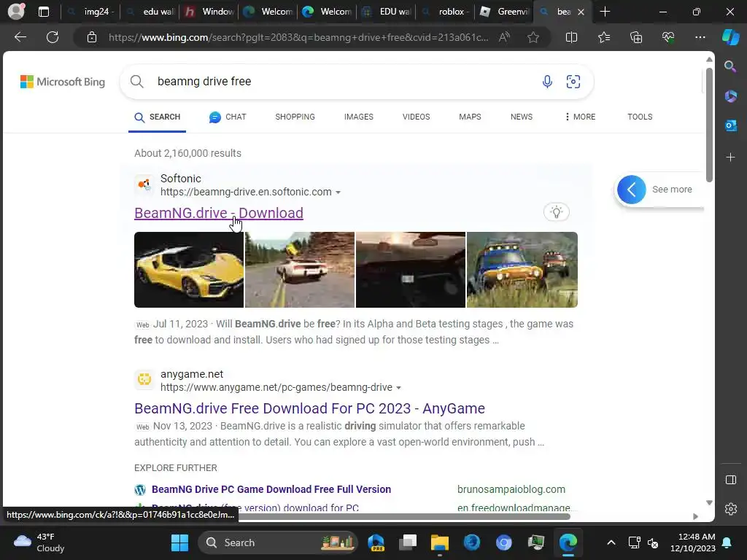Screen dimensions: 747x560
Task: Open Outlook sidebar icon
Action: [x=730, y=125]
